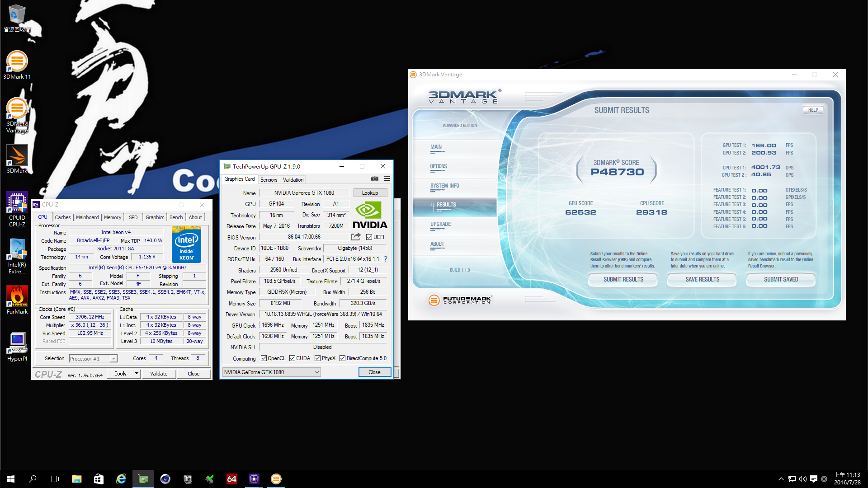Switch to the Sensors tab in GPU-Z
This screenshot has width=868, height=488.
[x=269, y=180]
